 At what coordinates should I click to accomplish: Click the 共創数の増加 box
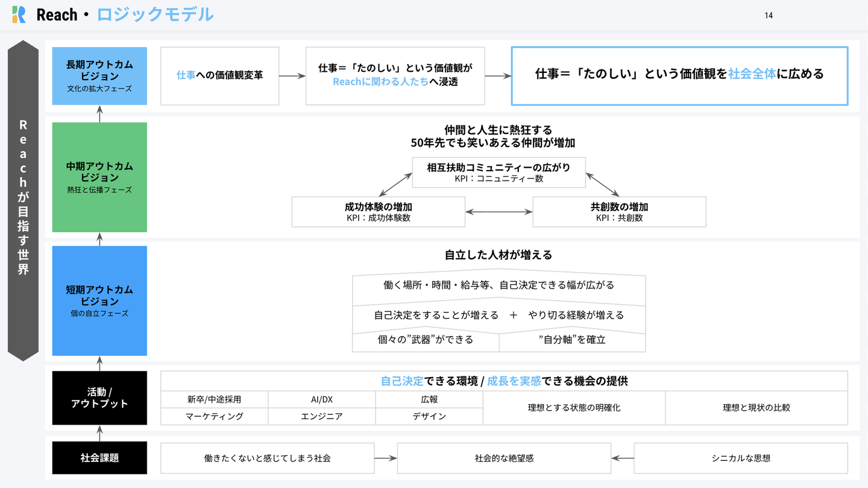point(619,212)
